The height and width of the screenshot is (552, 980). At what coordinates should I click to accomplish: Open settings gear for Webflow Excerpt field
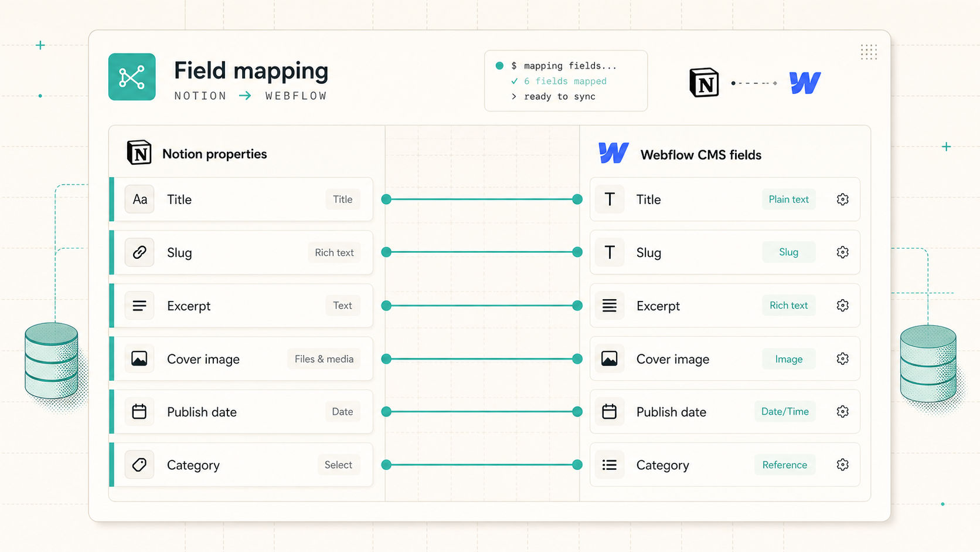(842, 306)
